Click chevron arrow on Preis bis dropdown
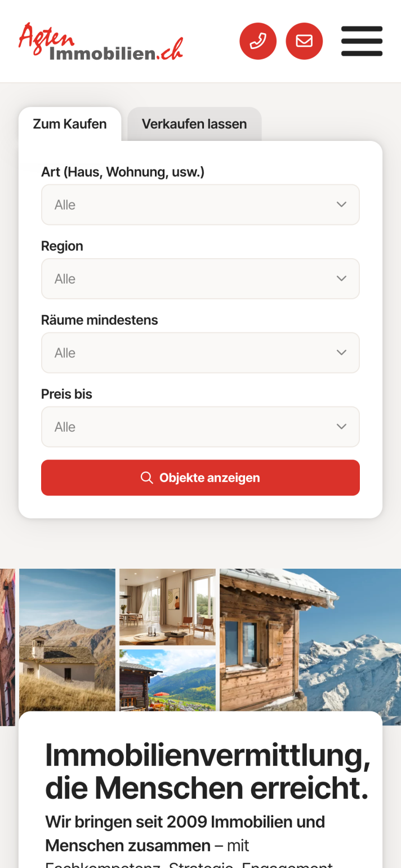The width and height of the screenshot is (401, 868). tap(341, 427)
